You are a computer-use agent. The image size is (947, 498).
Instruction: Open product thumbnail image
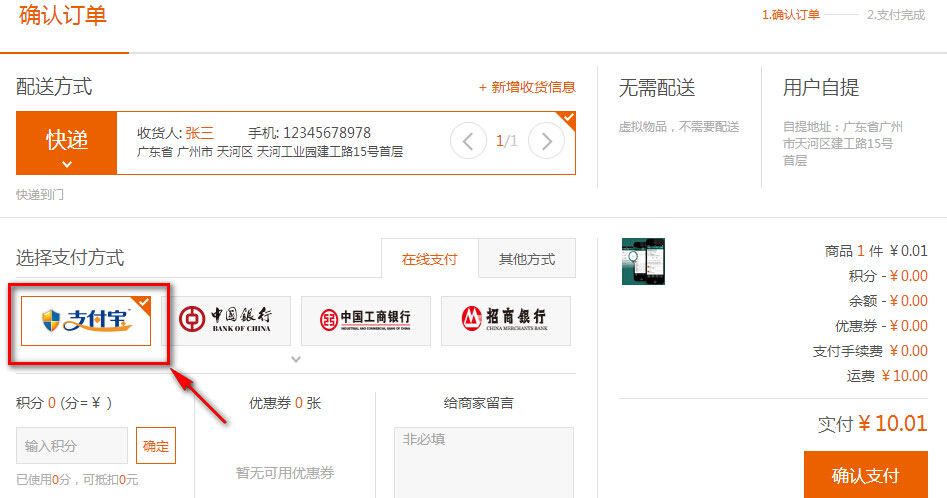click(643, 261)
